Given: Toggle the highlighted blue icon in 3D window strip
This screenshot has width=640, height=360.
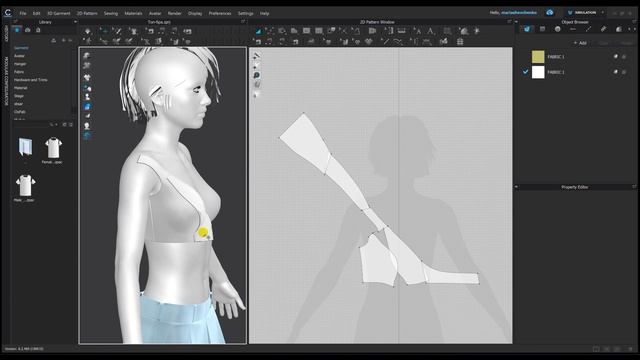Looking at the screenshot, I should tap(87, 107).
